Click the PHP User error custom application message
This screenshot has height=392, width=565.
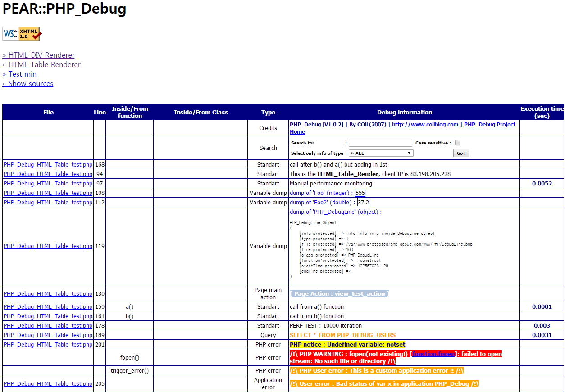[x=377, y=371]
